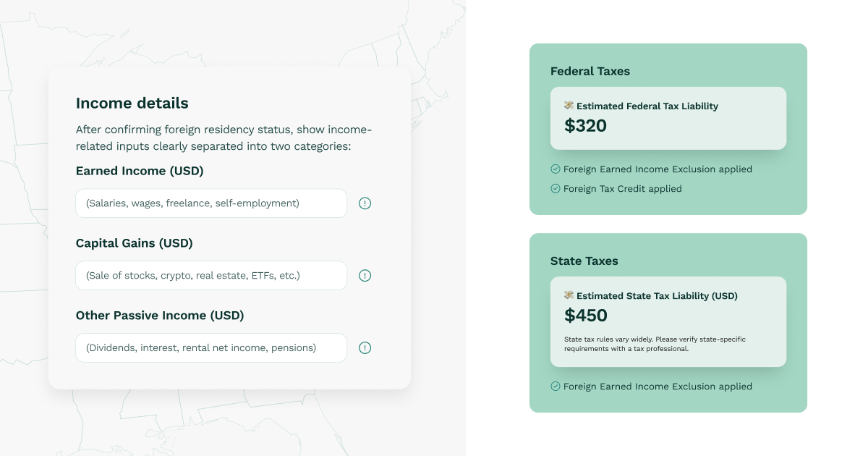
Task: Click the money bag icon in Federal Taxes card
Action: (x=569, y=106)
